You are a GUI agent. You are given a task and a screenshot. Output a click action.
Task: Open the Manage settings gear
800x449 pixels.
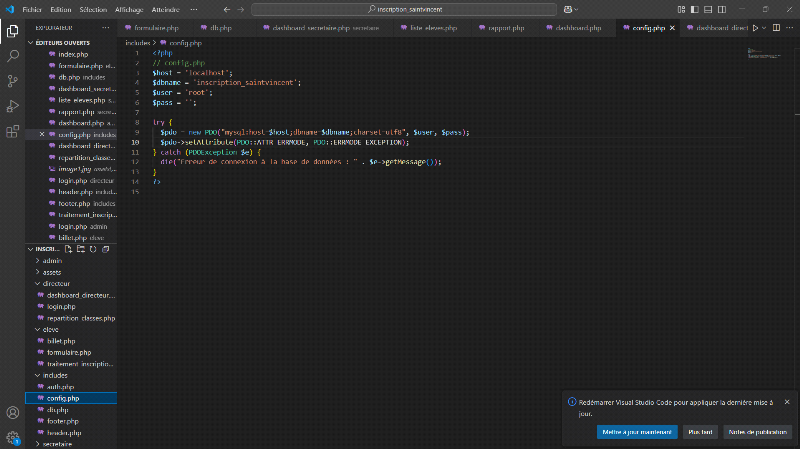coord(13,437)
